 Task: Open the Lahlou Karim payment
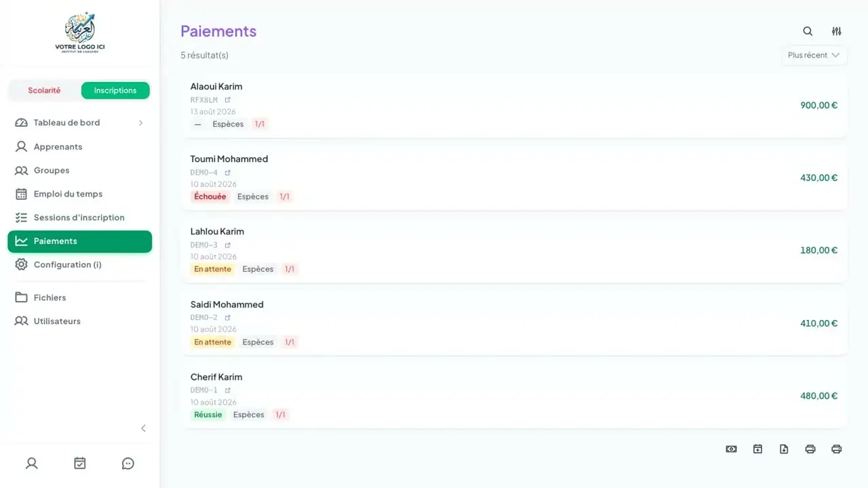point(515,250)
